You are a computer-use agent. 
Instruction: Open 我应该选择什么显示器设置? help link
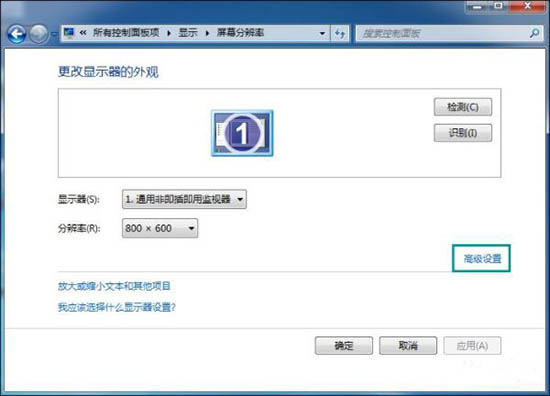click(x=116, y=307)
